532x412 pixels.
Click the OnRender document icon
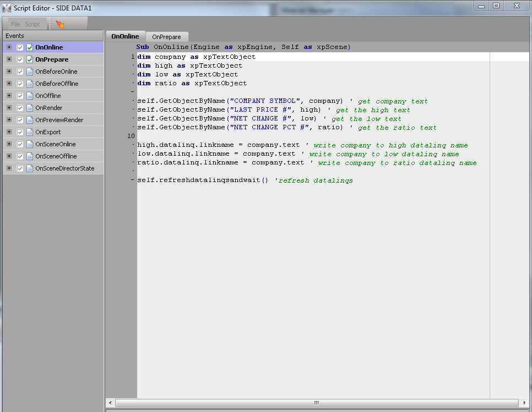coord(30,108)
